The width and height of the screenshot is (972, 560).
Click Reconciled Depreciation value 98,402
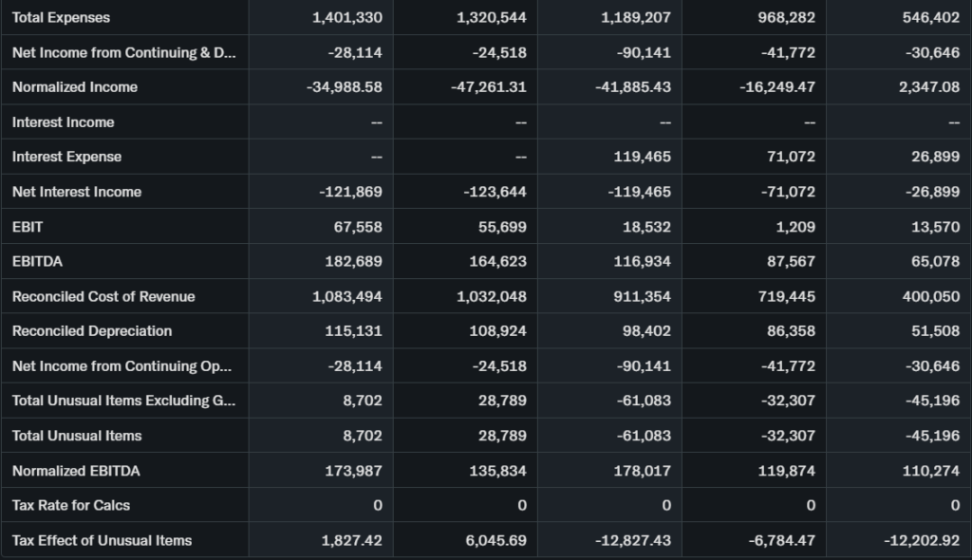click(x=646, y=331)
